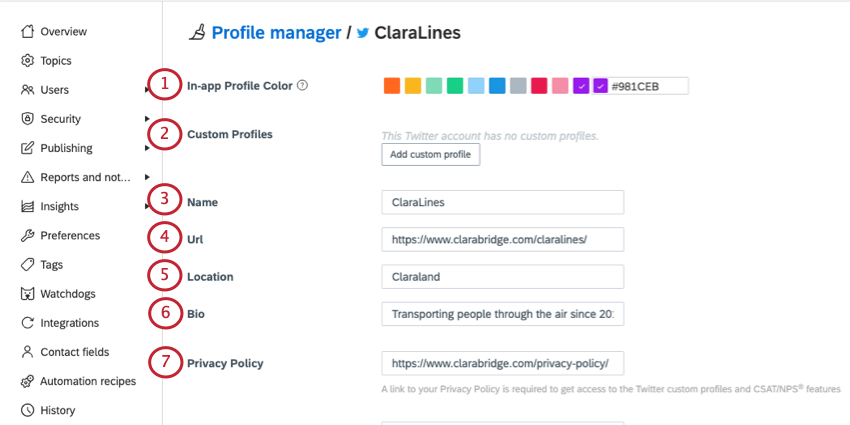Click the Automation recipes icon
This screenshot has height=425, width=850.
pyautogui.click(x=27, y=381)
